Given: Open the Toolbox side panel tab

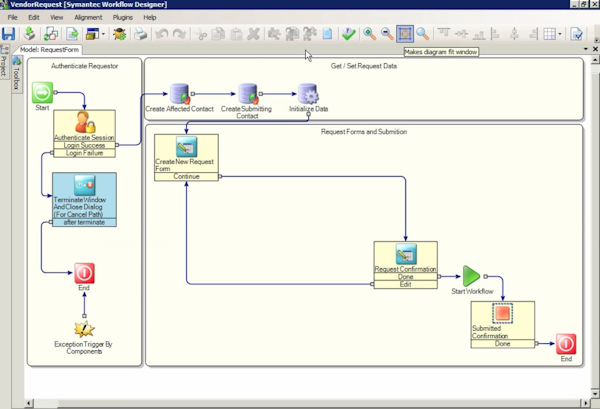Looking at the screenshot, I should pos(16,74).
